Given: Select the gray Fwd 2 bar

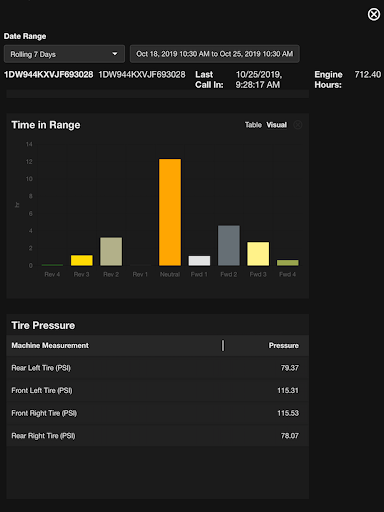Looking at the screenshot, I should pos(229,246).
